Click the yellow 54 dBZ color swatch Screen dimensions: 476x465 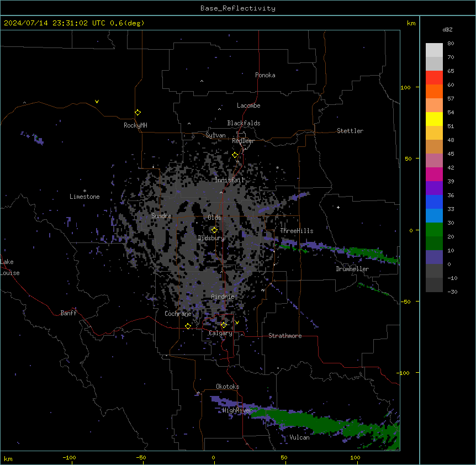(434, 119)
